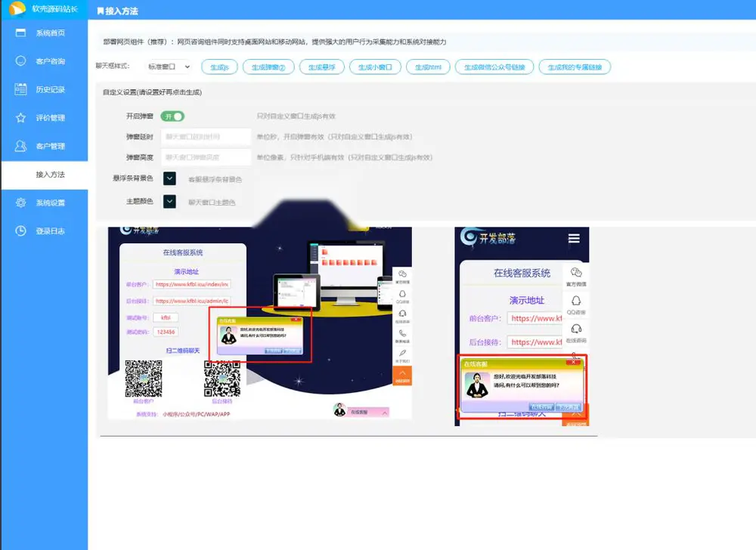Image resolution: width=756 pixels, height=550 pixels.
Task: Open 评价管理 star icon in sidebar
Action: (x=20, y=118)
